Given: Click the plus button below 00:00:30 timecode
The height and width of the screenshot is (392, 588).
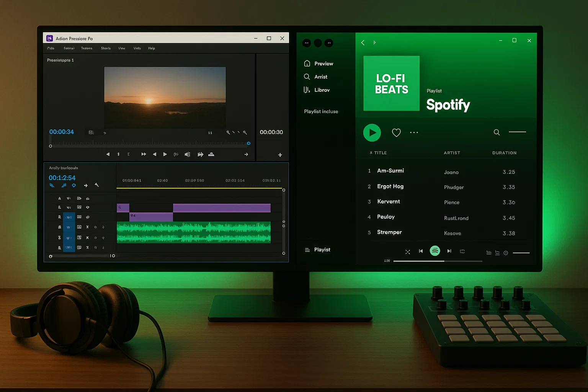Looking at the screenshot, I should 280,155.
